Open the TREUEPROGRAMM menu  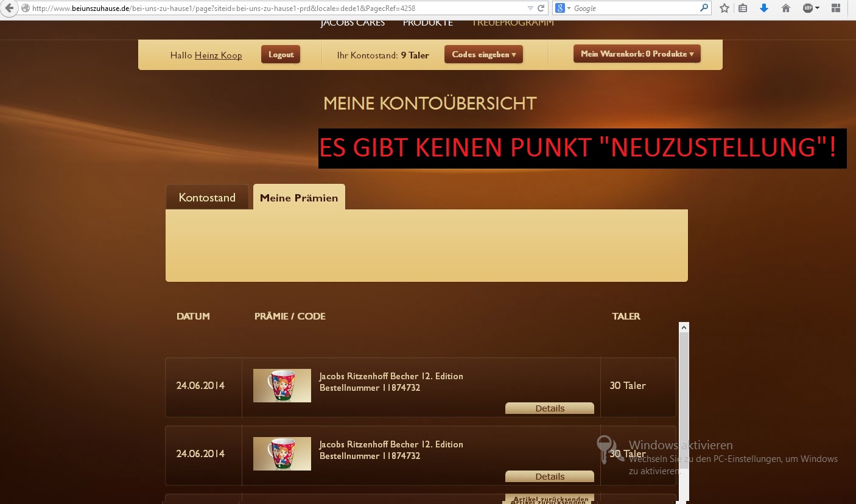(x=513, y=23)
